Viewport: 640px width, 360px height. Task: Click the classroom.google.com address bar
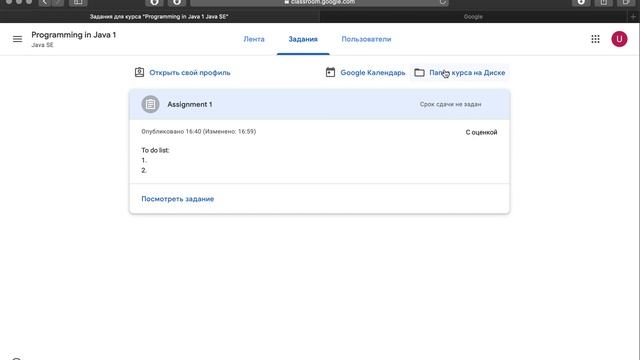319,2
